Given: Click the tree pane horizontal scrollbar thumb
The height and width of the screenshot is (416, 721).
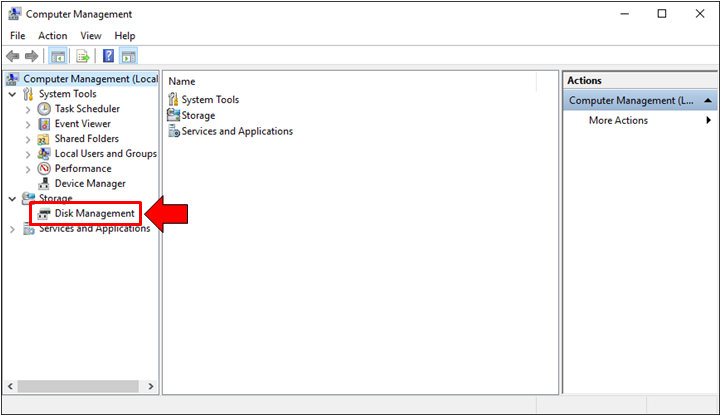Looking at the screenshot, I should [x=78, y=387].
